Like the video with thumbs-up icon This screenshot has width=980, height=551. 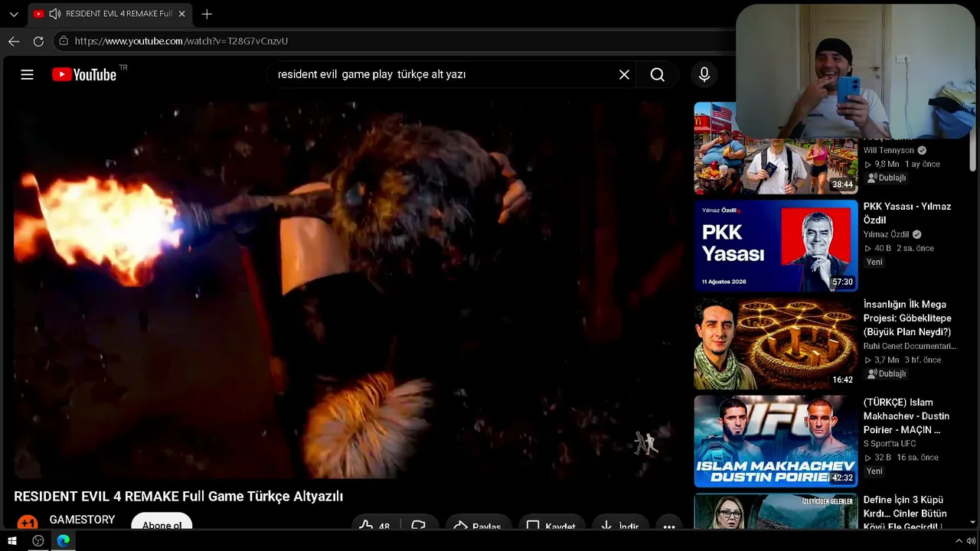point(367,527)
